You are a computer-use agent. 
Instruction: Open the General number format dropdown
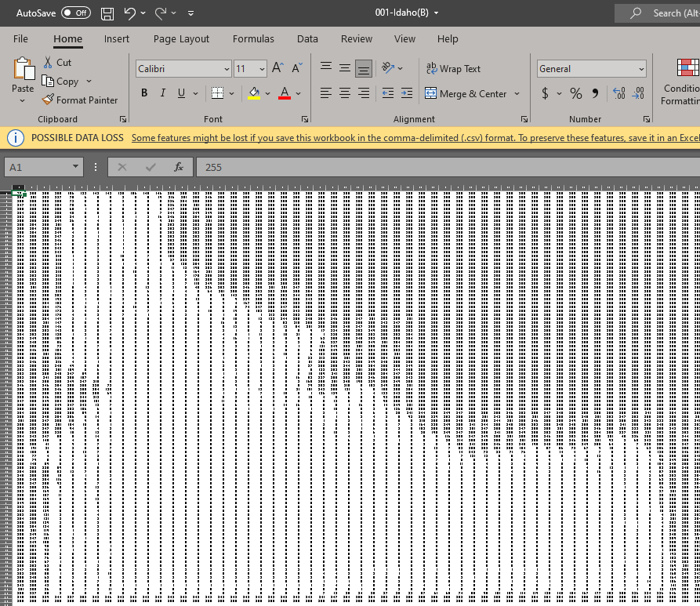tap(641, 69)
